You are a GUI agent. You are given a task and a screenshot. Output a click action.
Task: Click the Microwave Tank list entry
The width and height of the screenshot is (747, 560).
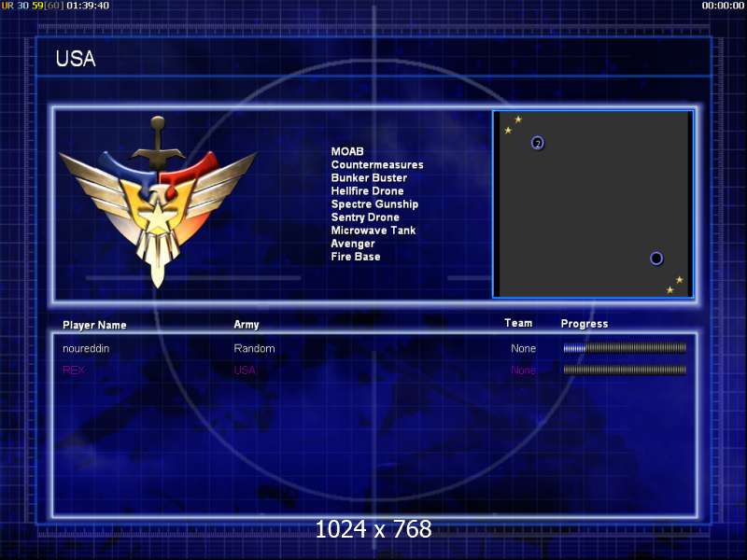[373, 230]
